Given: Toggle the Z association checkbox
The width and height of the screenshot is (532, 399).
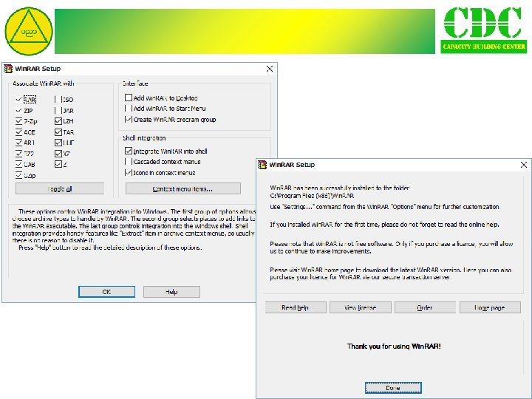Looking at the screenshot, I should tap(58, 164).
